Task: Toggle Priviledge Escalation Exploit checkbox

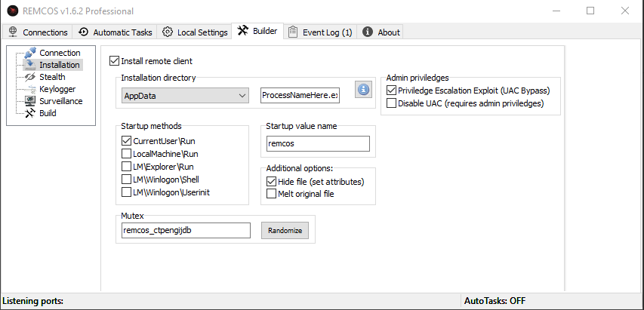Action: [x=391, y=91]
